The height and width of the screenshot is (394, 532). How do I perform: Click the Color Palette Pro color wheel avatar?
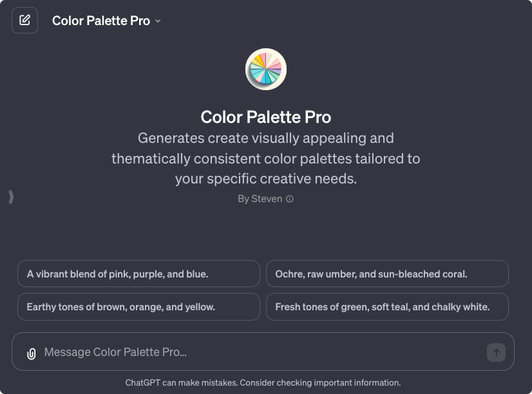coord(265,68)
